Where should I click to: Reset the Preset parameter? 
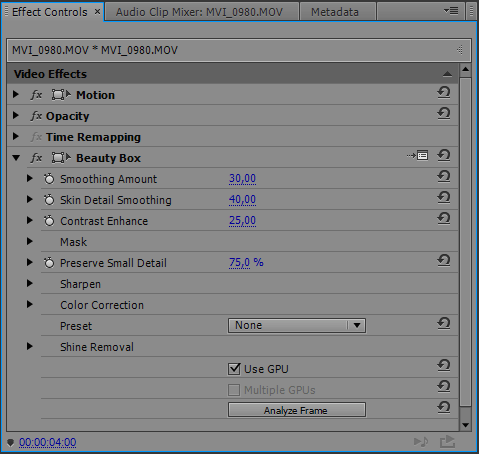(x=444, y=324)
